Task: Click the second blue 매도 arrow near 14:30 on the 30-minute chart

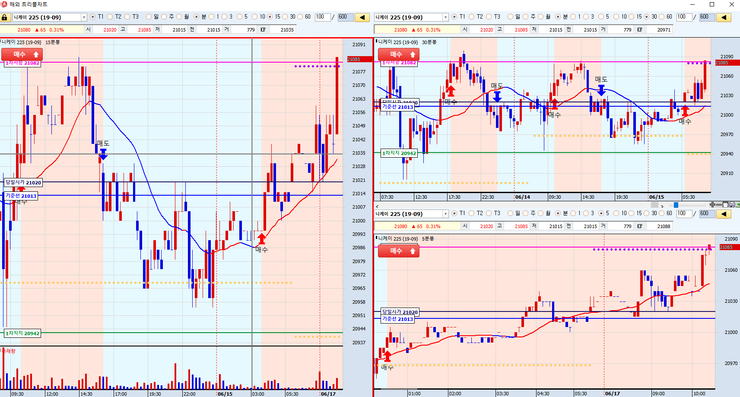Action: (601, 90)
